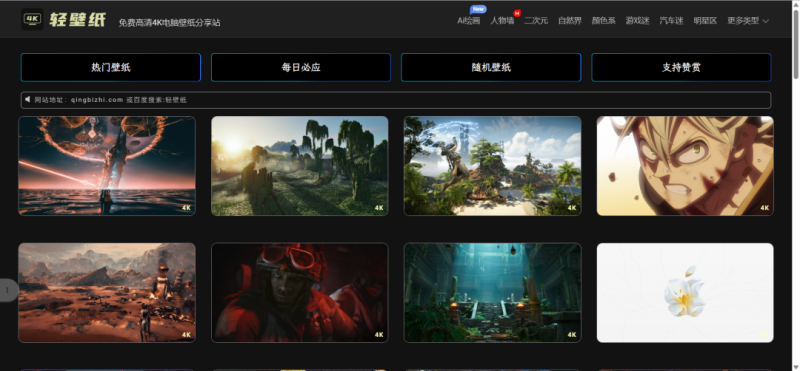This screenshot has height=371, width=800.
Task: Click the 每日必应 button
Action: (x=301, y=67)
